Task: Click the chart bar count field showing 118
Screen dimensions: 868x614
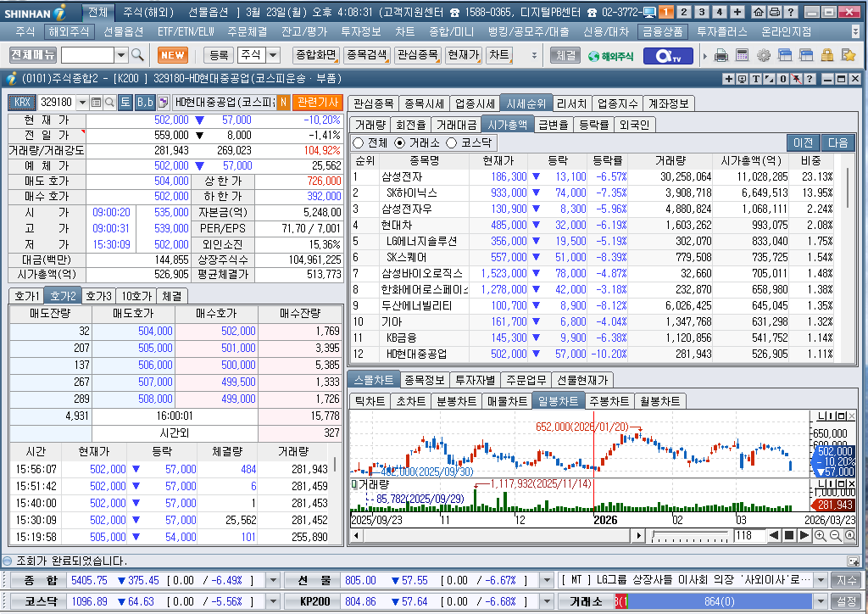Action: click(749, 535)
